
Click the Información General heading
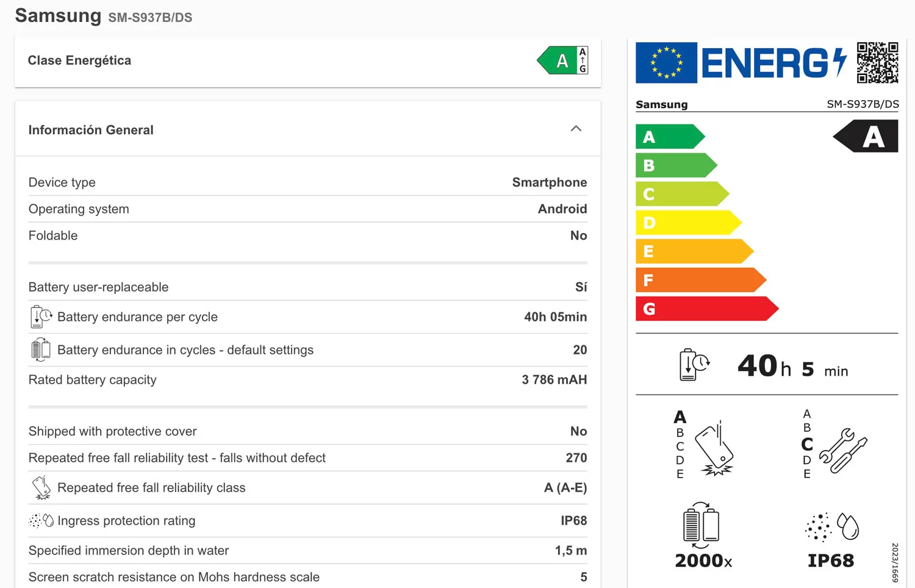[x=91, y=130]
